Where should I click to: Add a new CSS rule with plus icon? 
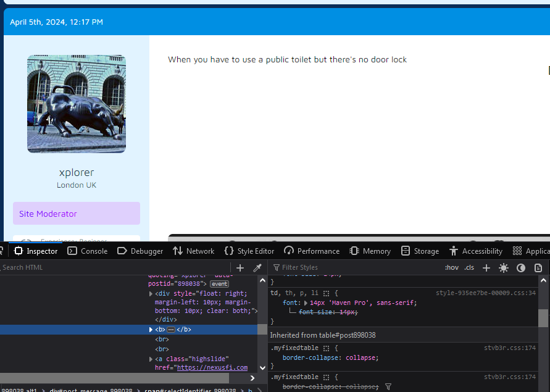[x=486, y=268]
